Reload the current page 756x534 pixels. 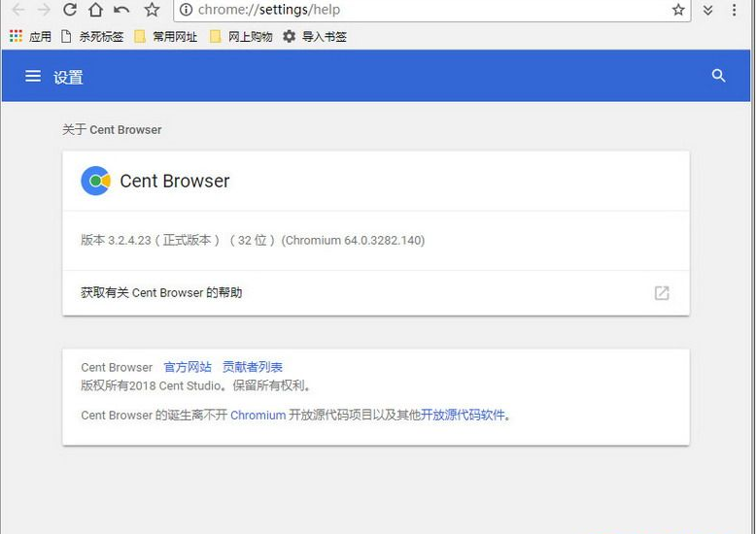click(x=70, y=9)
